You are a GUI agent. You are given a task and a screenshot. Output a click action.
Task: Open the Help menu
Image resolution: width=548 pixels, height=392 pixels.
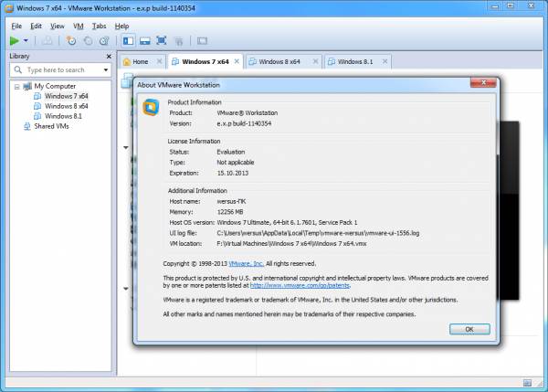point(122,26)
